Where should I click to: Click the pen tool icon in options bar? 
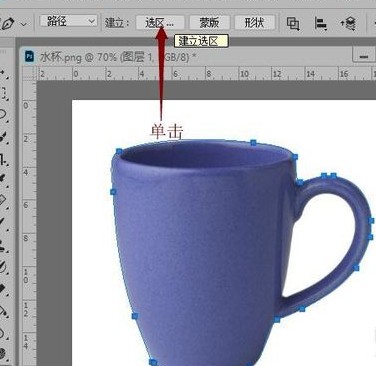[8, 24]
